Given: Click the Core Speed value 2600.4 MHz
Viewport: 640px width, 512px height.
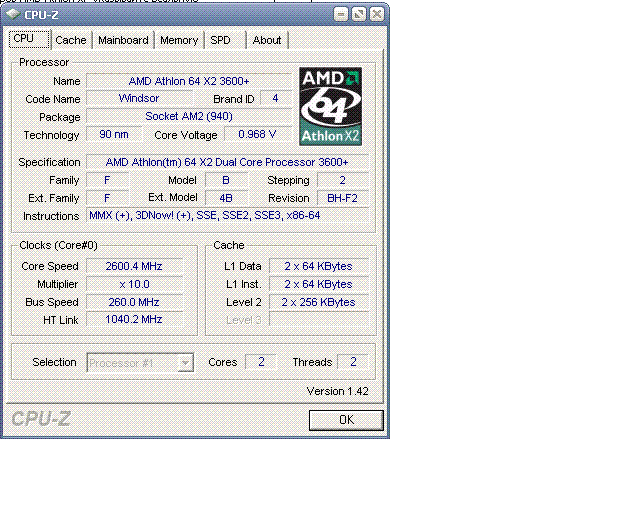Looking at the screenshot, I should pyautogui.click(x=134, y=266).
